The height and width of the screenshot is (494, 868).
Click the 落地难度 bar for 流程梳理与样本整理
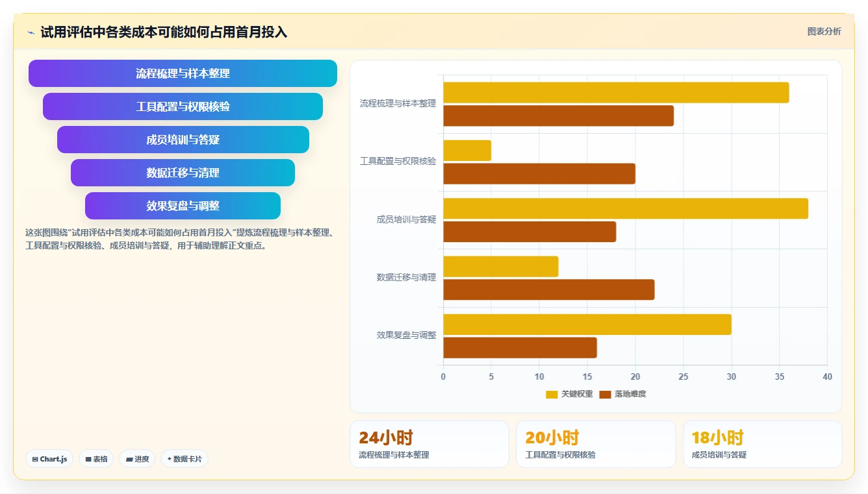tap(559, 116)
